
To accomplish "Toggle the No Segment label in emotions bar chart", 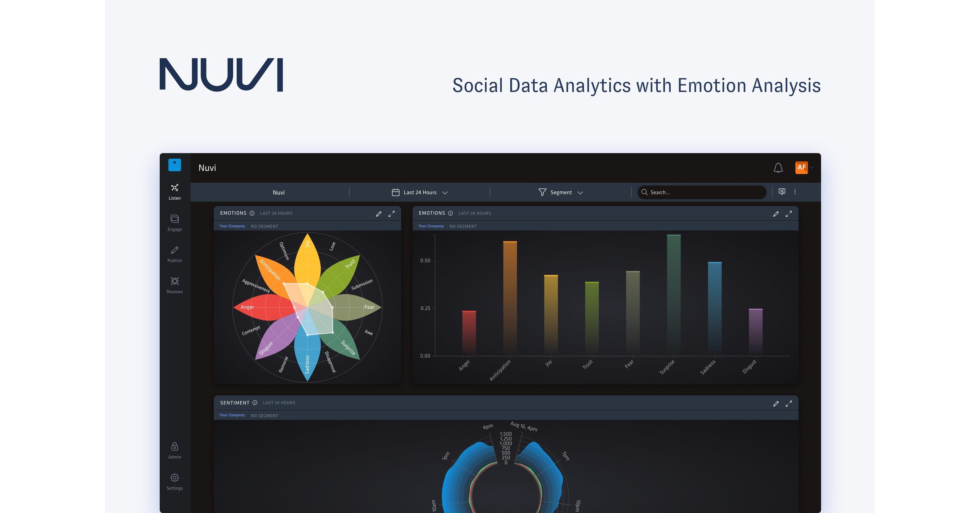I will point(462,225).
